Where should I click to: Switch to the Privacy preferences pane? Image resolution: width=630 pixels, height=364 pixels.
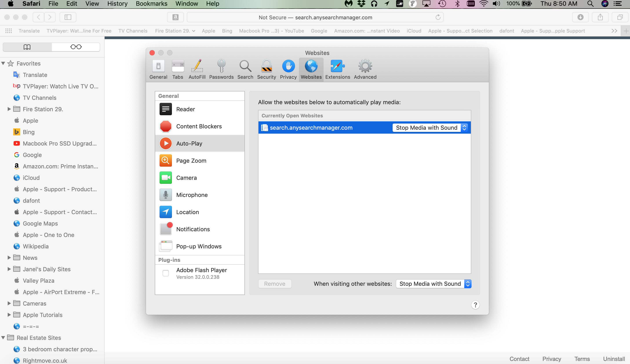288,69
